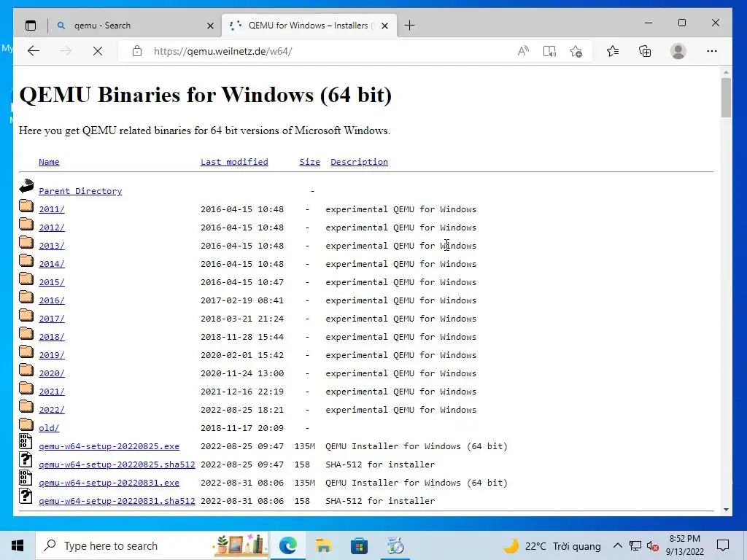Turn on Read aloud
This screenshot has width=747, height=560.
523,51
